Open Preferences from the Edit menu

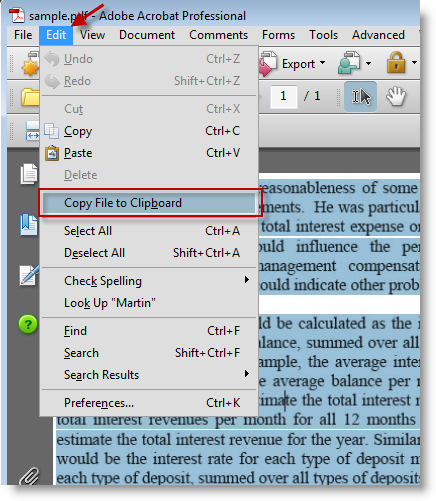point(149,403)
